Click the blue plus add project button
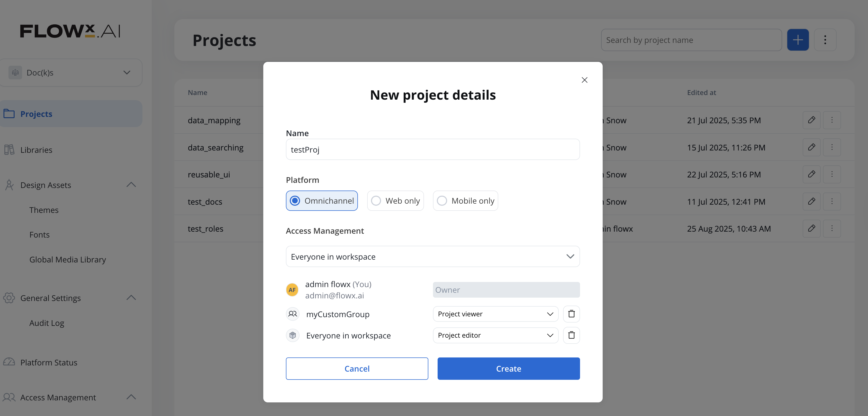 point(798,40)
